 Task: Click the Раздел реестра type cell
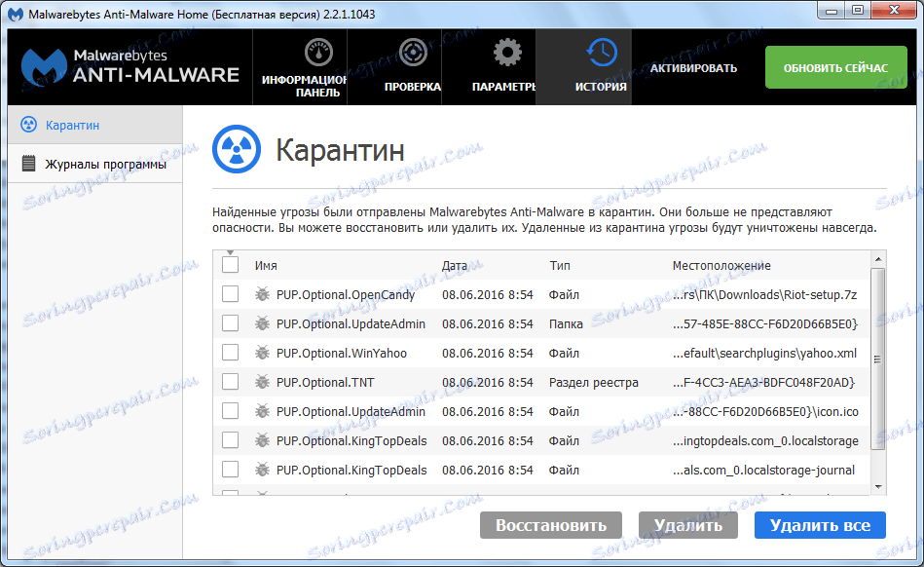point(593,383)
